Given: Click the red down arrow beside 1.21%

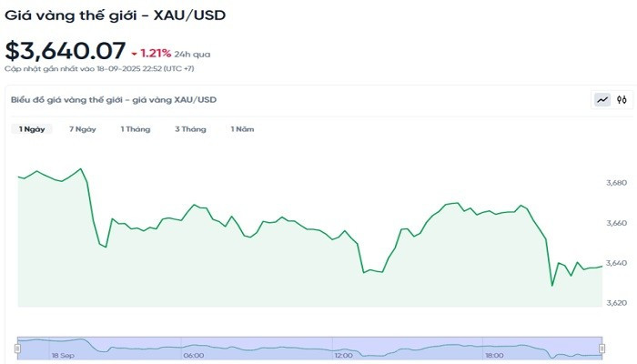Looking at the screenshot, I should (134, 54).
